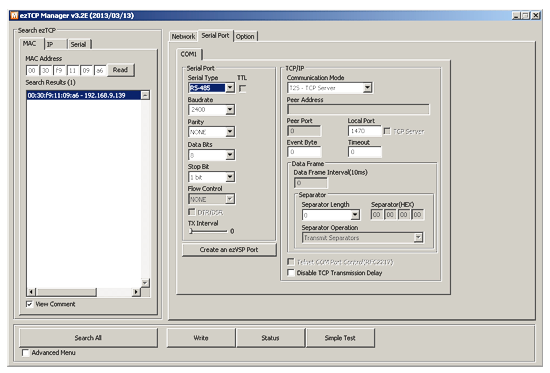Click first Separator(HEX) byte field
550x373 pixels.
[376, 214]
